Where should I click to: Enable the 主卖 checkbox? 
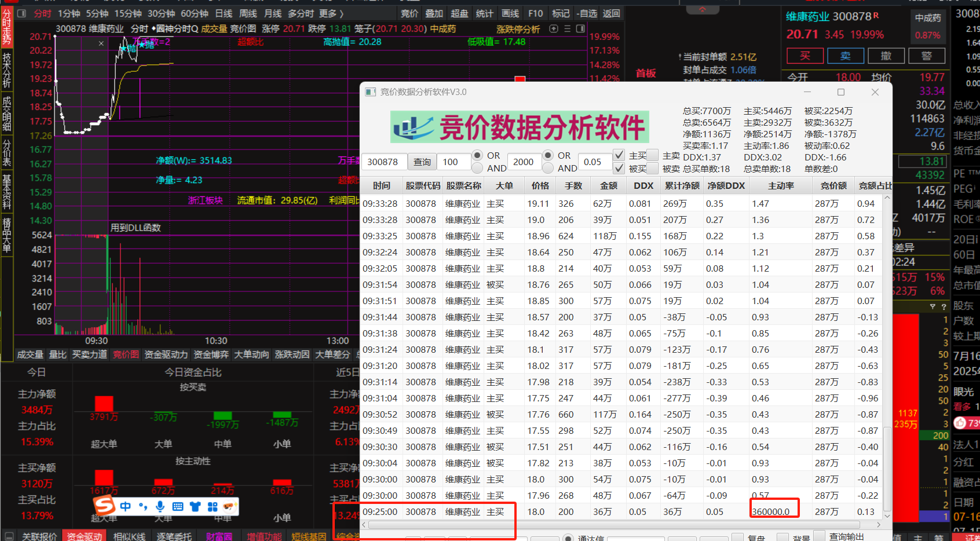click(x=653, y=155)
